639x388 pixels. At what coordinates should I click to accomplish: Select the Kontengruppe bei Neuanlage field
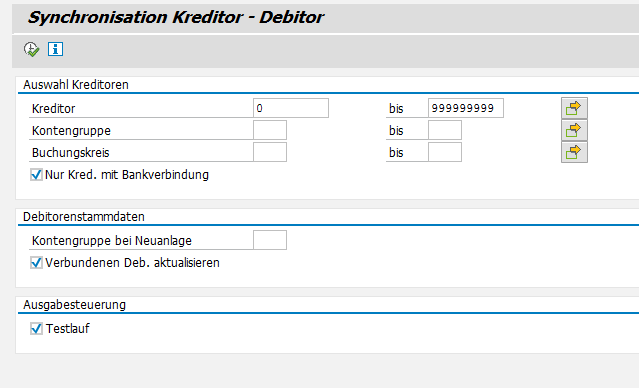click(x=270, y=240)
